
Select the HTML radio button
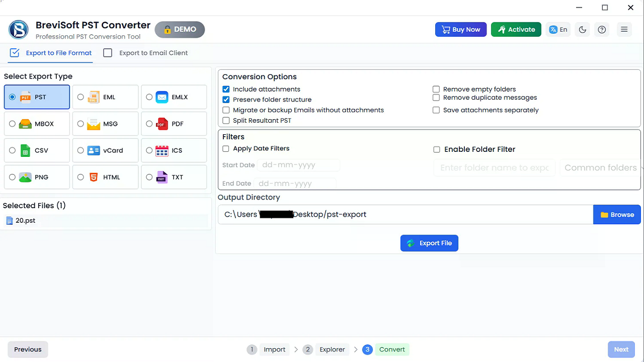click(x=80, y=177)
